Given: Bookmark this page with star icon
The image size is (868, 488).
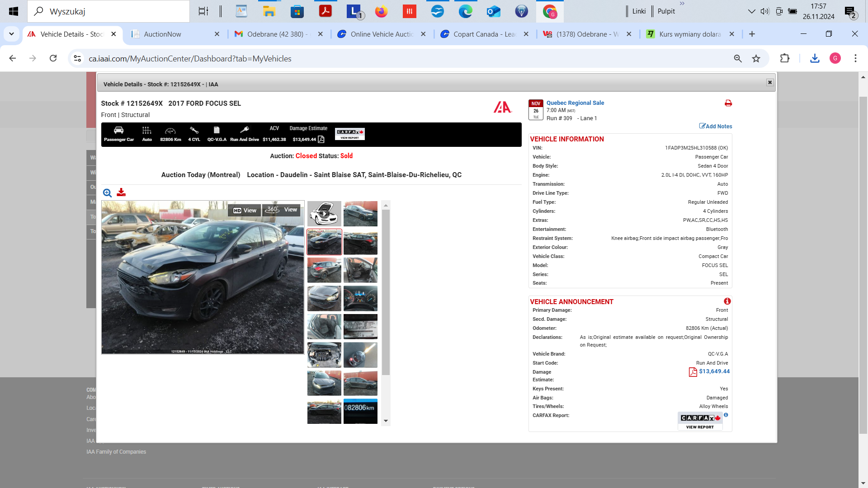Looking at the screenshot, I should [756, 58].
